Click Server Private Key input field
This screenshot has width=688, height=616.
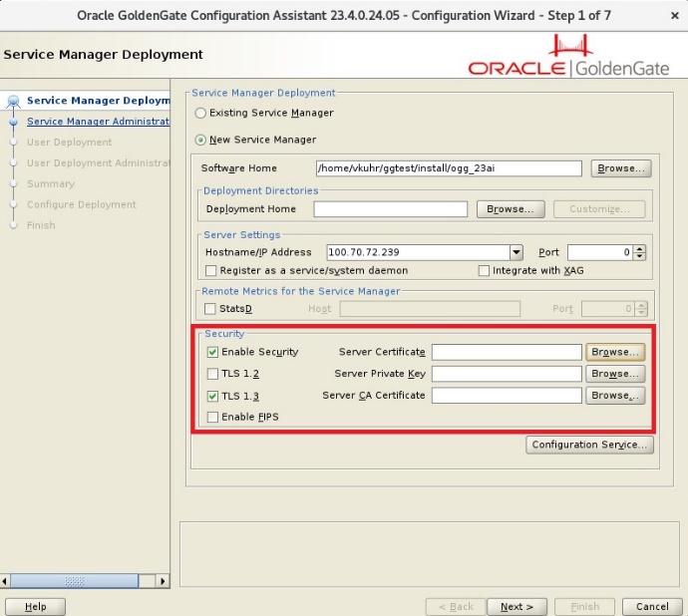[507, 374]
